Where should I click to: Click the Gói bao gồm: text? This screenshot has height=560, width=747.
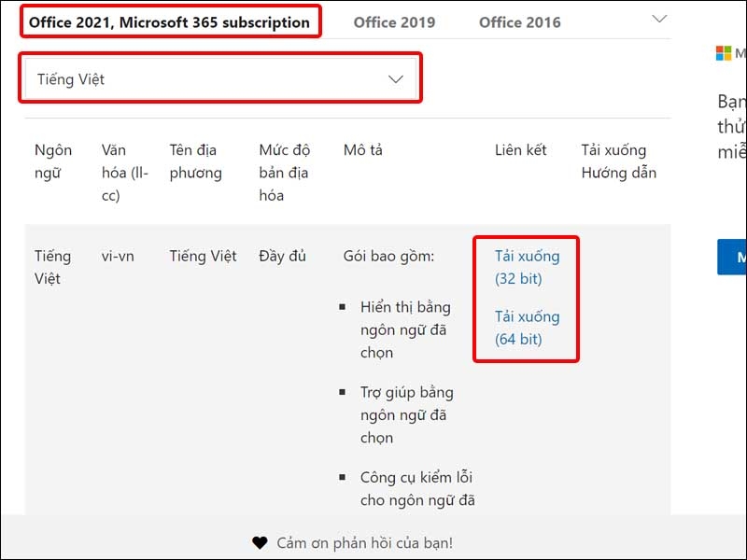(x=388, y=256)
